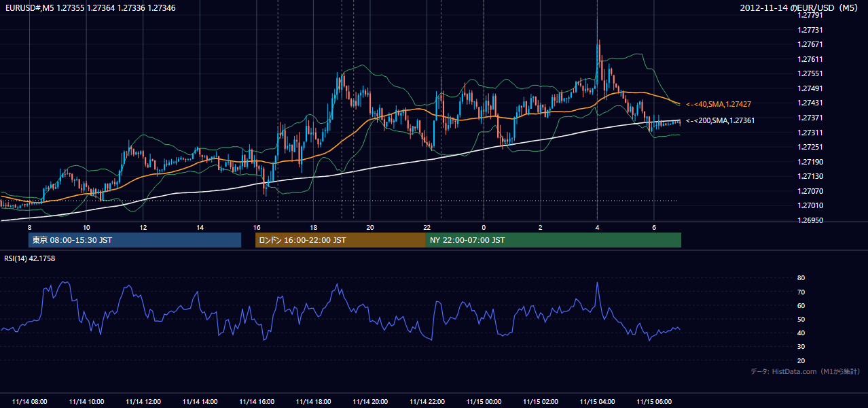Click the ロンドン 16:00-22:00 JST session bar

[x=340, y=240]
